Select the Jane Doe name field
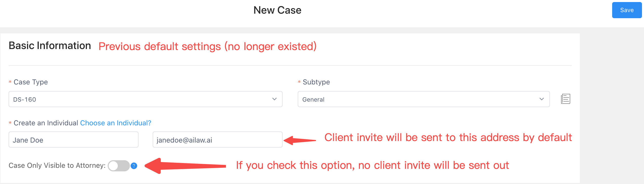The width and height of the screenshot is (644, 184). (x=74, y=140)
